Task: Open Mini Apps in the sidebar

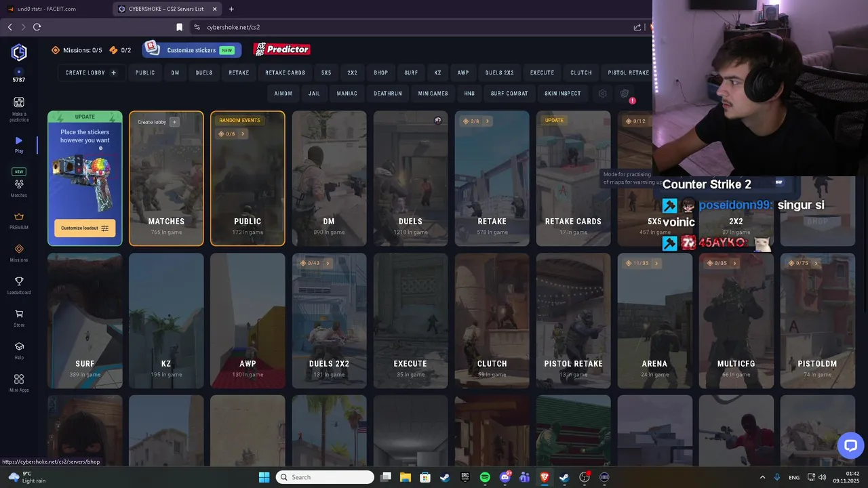Action: [19, 383]
